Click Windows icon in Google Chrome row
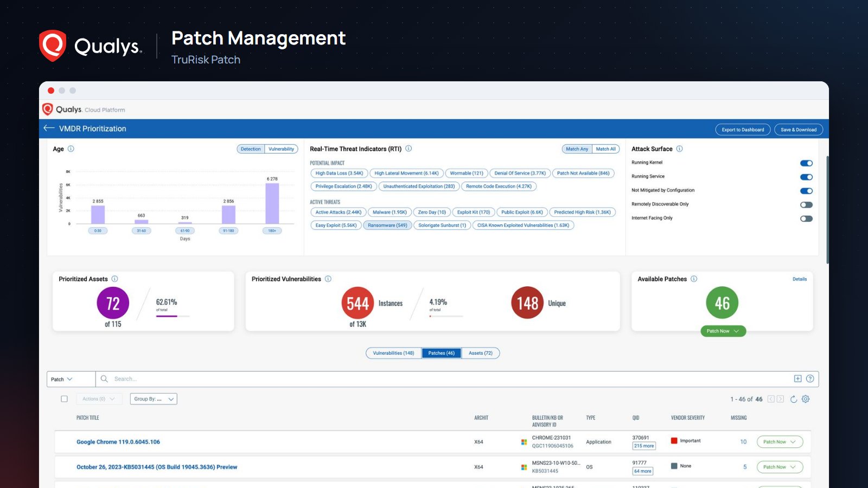This screenshot has width=868, height=488. [x=524, y=442]
